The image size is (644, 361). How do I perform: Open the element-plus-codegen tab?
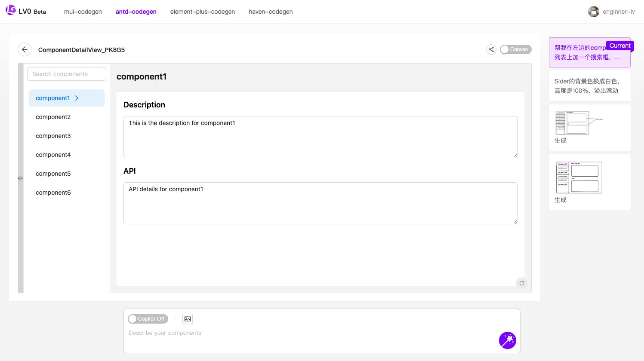tap(203, 12)
